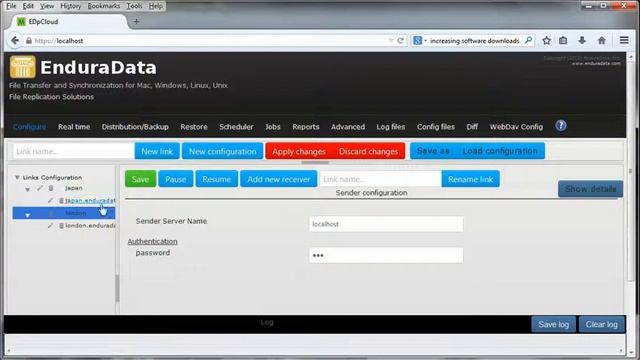Click the New link button
This screenshot has height=360, width=640.
click(x=157, y=151)
